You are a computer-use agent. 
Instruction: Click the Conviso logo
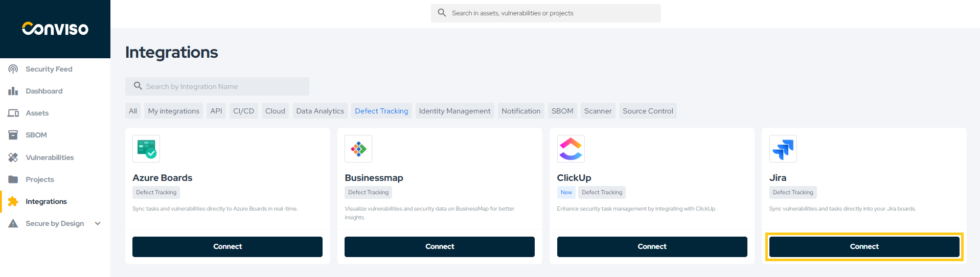[55, 29]
